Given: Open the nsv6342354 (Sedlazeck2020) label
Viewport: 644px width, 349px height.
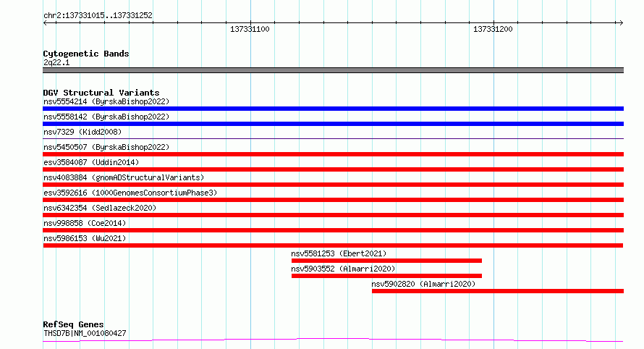Looking at the screenshot, I should click(100, 208).
